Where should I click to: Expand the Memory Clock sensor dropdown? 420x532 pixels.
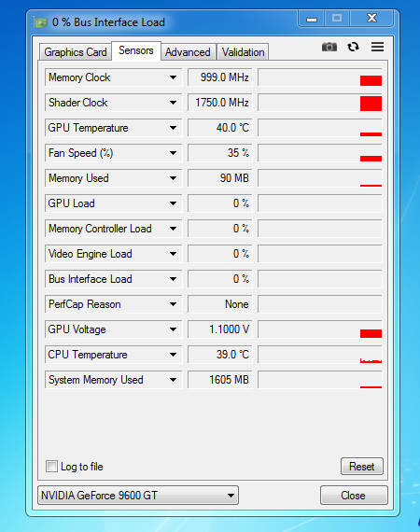pos(173,77)
